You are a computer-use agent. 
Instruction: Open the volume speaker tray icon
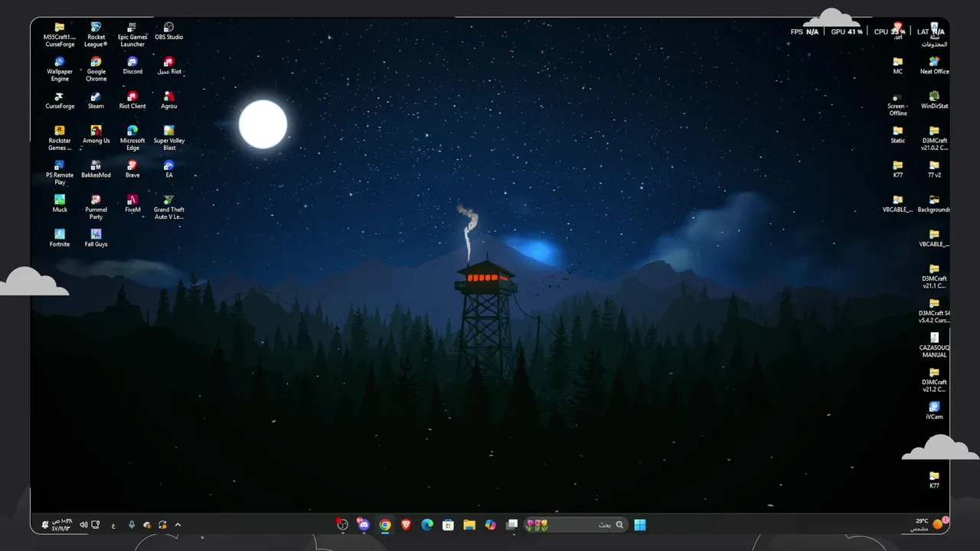click(x=83, y=524)
